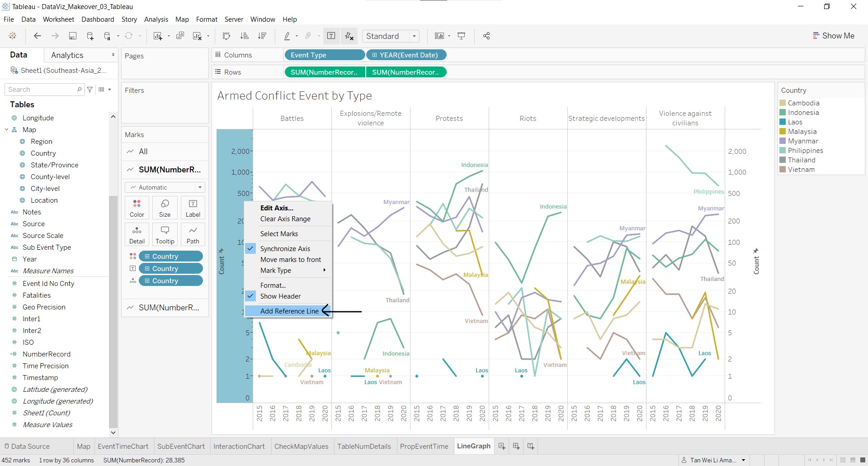Select Edit Axis in context menu
The image size is (868, 466).
tap(277, 208)
